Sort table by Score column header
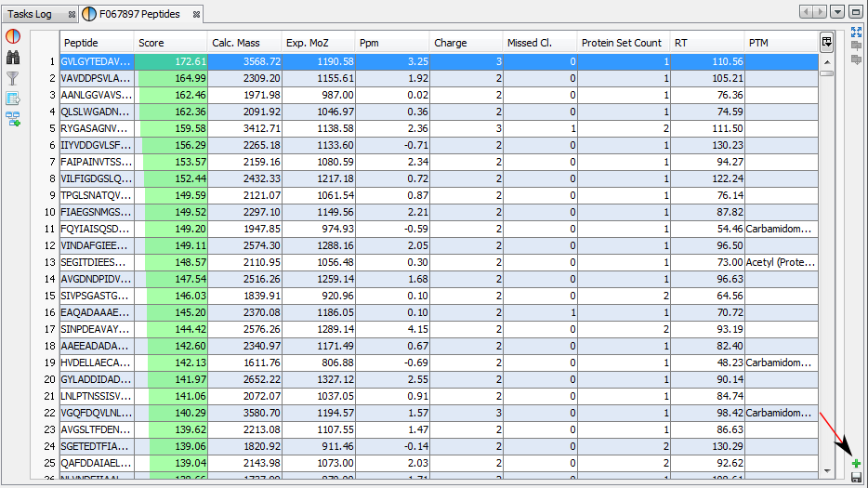The height and width of the screenshot is (488, 868). 171,43
